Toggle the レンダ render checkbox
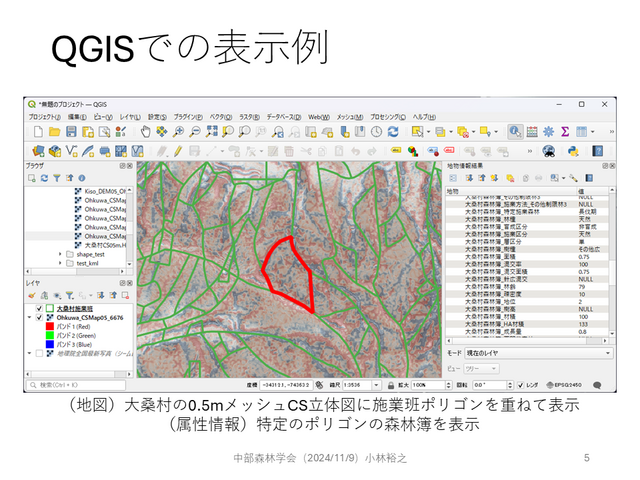640x480 pixels. click(x=521, y=385)
